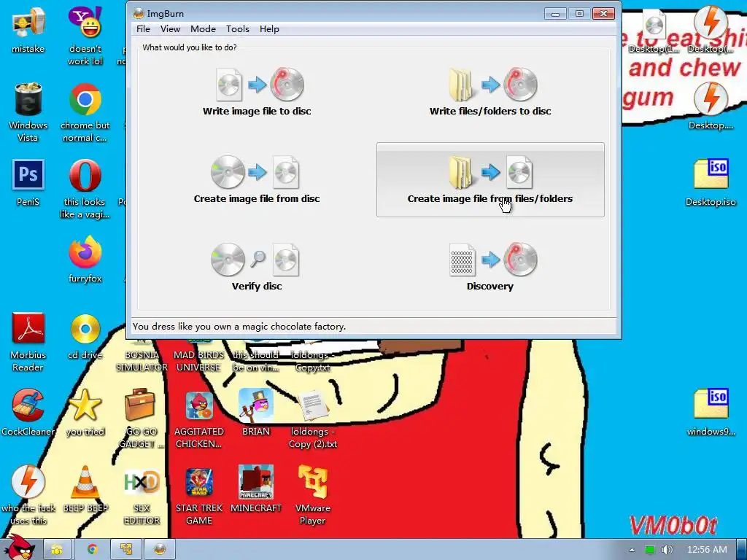The height and width of the screenshot is (560, 747).
Task: Select the 'you tried' star icon
Action: click(85, 413)
